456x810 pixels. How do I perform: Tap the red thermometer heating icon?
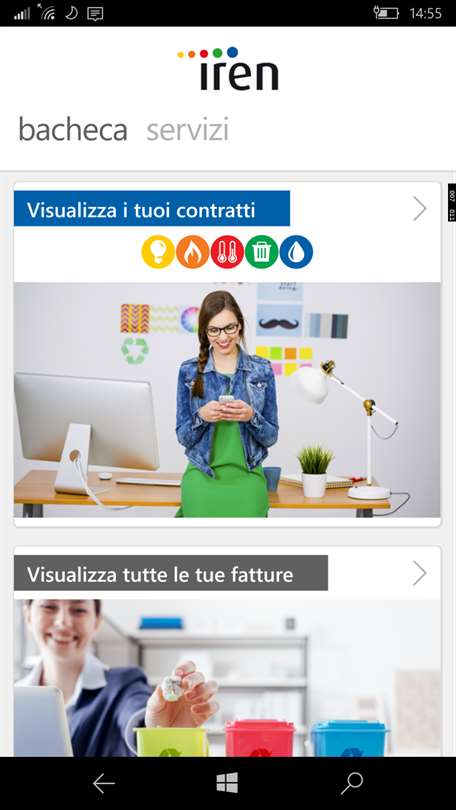pos(227,252)
